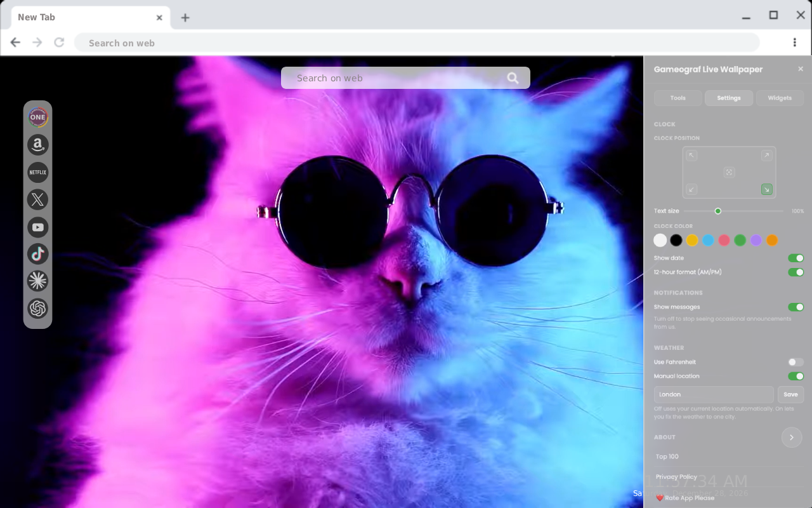Set clock position to top-right corner
The height and width of the screenshot is (508, 812).
tap(767, 156)
